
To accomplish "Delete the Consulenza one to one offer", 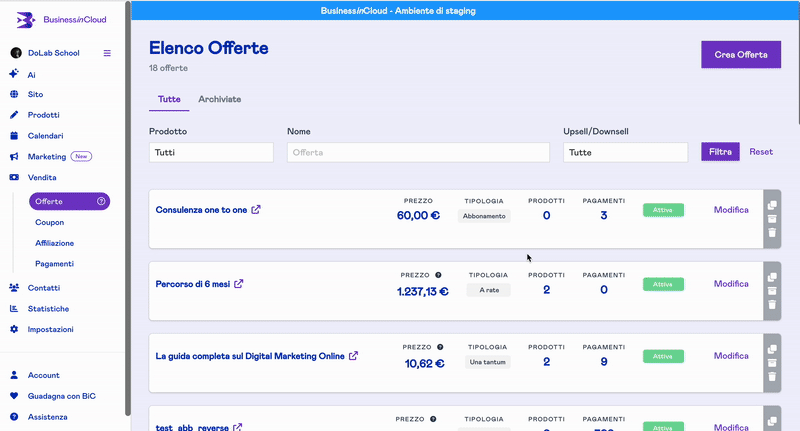I will [771, 233].
